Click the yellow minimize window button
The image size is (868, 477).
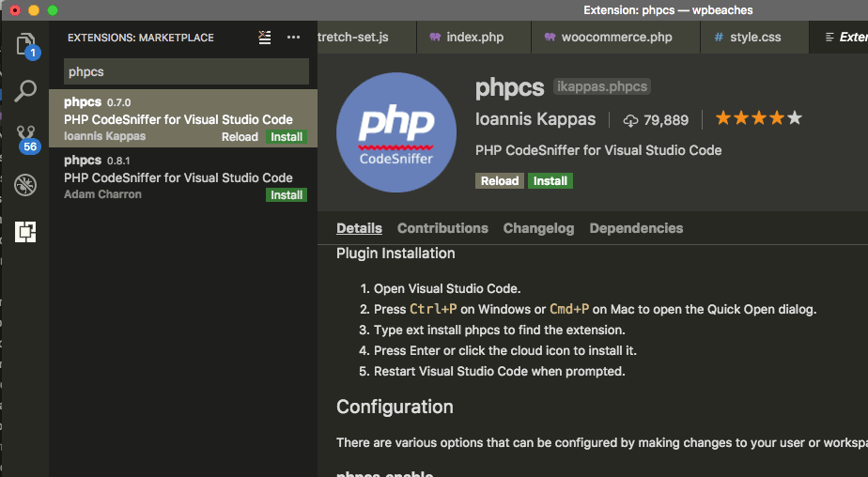34,10
